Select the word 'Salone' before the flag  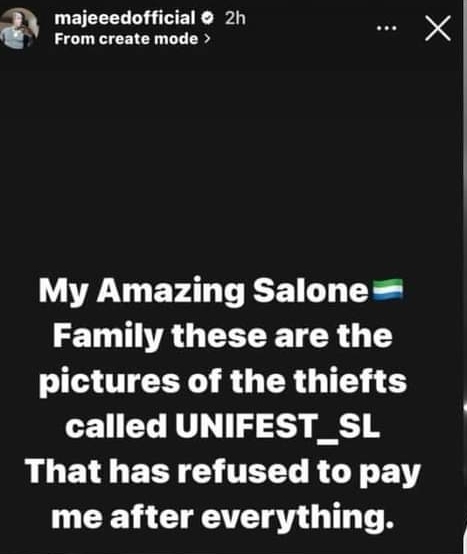click(311, 291)
